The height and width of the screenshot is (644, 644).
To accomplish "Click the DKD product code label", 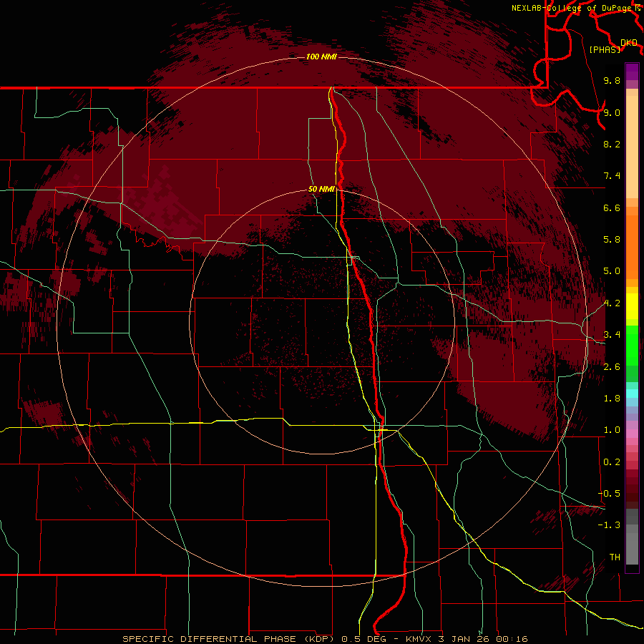I will (629, 43).
